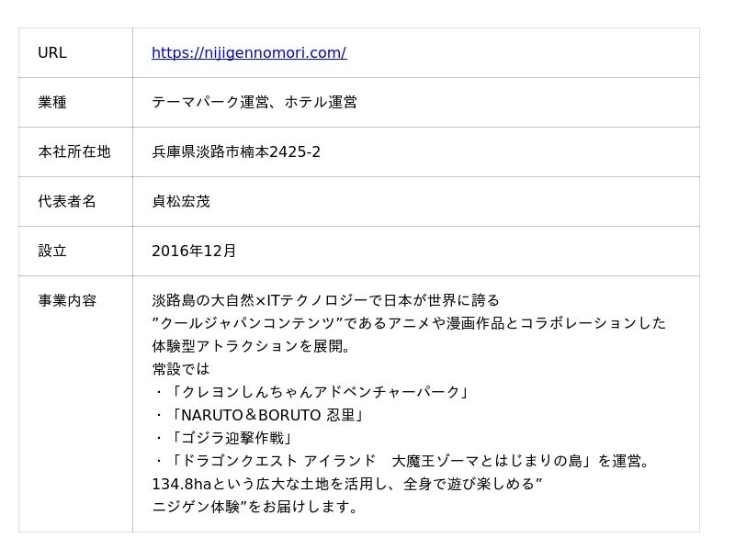Select the address 兵庫県淡路市楠本2425-2
Viewport: 735px width, 560px height.
pos(236,152)
